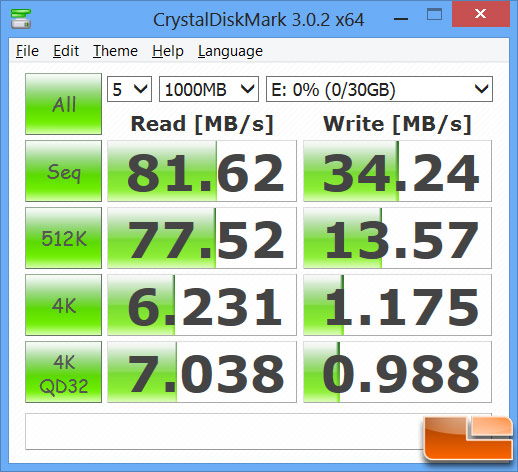Click the Read [MB/s] column header
The width and height of the screenshot is (518, 472).
coord(202,124)
